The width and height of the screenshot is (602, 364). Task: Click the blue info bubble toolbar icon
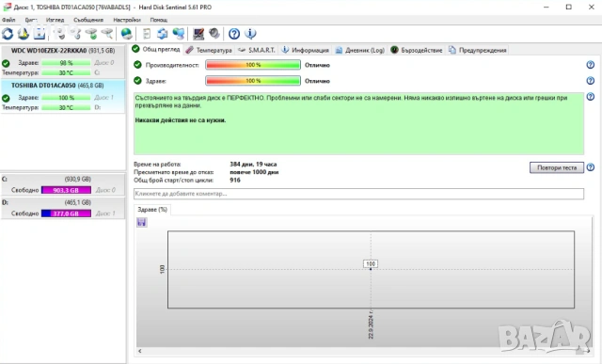tap(250, 34)
